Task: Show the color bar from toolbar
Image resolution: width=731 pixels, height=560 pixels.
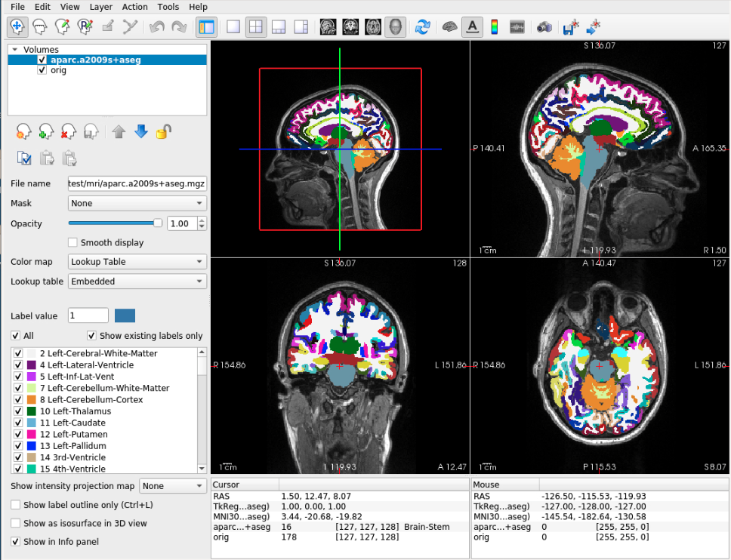Action: pos(495,26)
